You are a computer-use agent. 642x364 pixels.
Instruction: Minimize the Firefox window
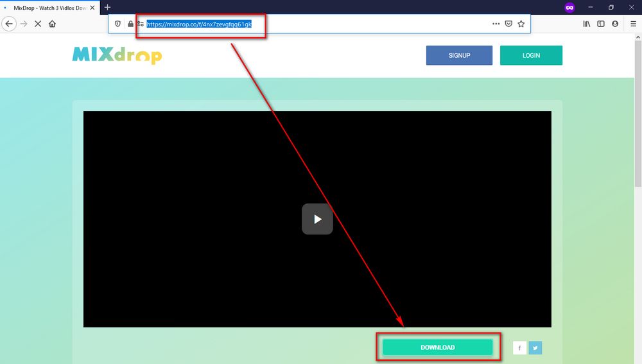pos(591,7)
